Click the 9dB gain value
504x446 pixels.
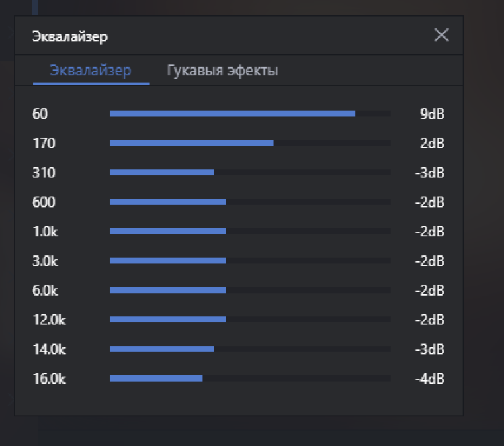[432, 114]
